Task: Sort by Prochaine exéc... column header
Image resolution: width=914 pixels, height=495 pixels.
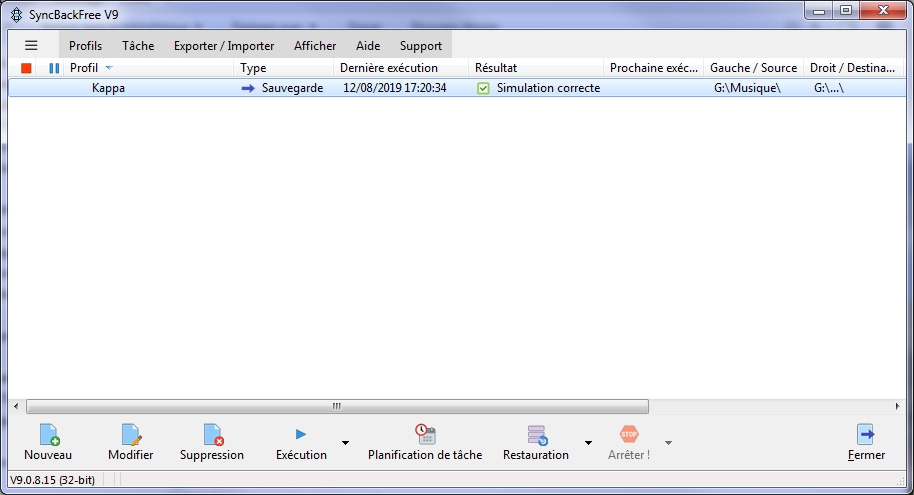Action: [x=654, y=68]
